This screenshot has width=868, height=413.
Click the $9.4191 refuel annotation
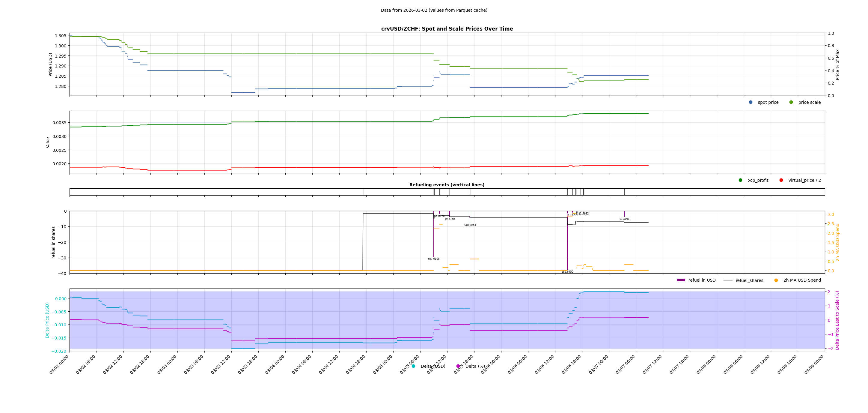tap(624, 219)
